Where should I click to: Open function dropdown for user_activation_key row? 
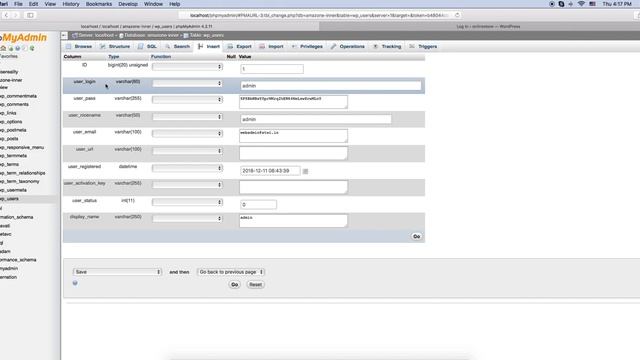pyautogui.click(x=187, y=185)
